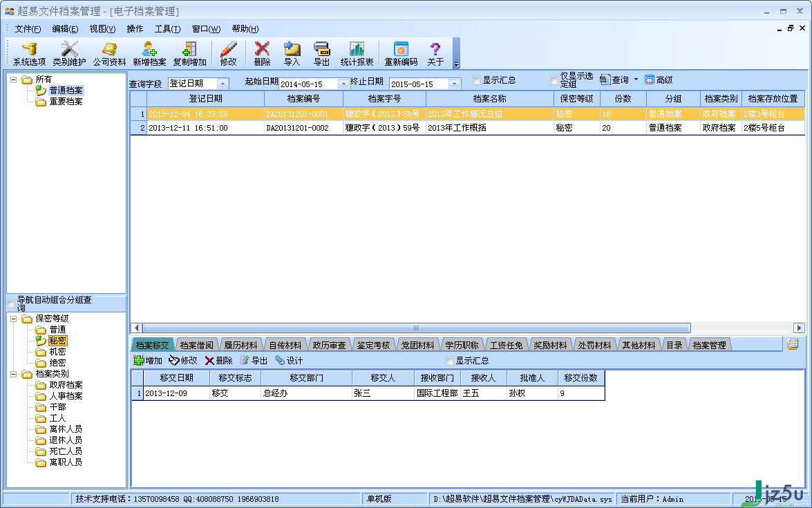This screenshot has width=812, height=508.
Task: Select 退休人员 category folder
Action: point(66,440)
